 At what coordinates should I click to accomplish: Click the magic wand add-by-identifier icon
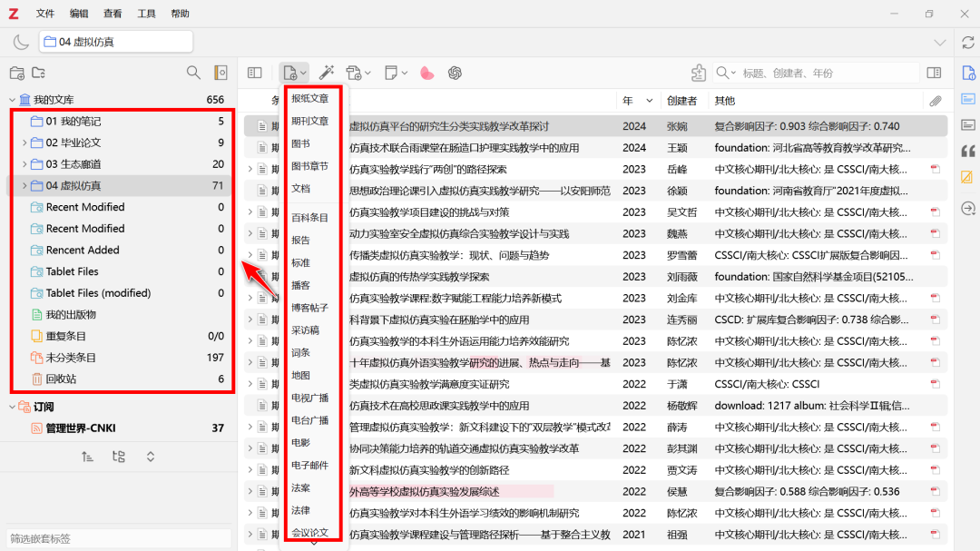point(327,73)
